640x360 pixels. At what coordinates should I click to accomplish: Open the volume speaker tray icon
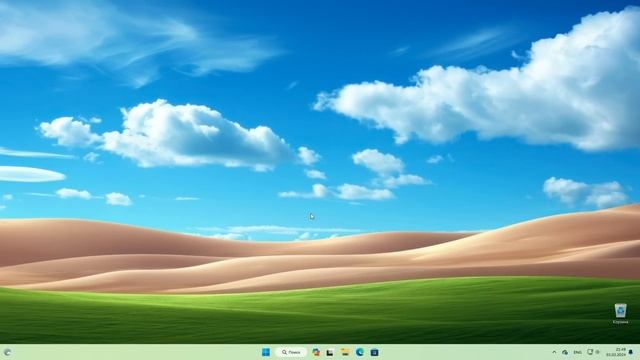pos(598,352)
